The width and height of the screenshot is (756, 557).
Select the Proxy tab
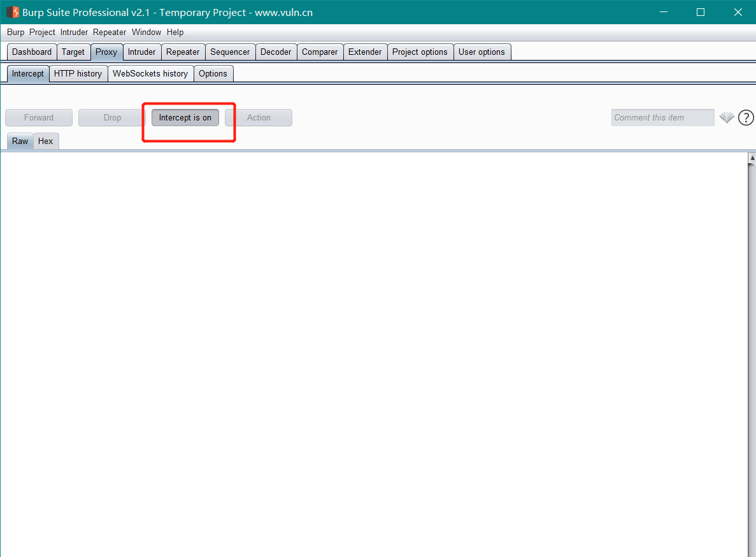point(106,52)
